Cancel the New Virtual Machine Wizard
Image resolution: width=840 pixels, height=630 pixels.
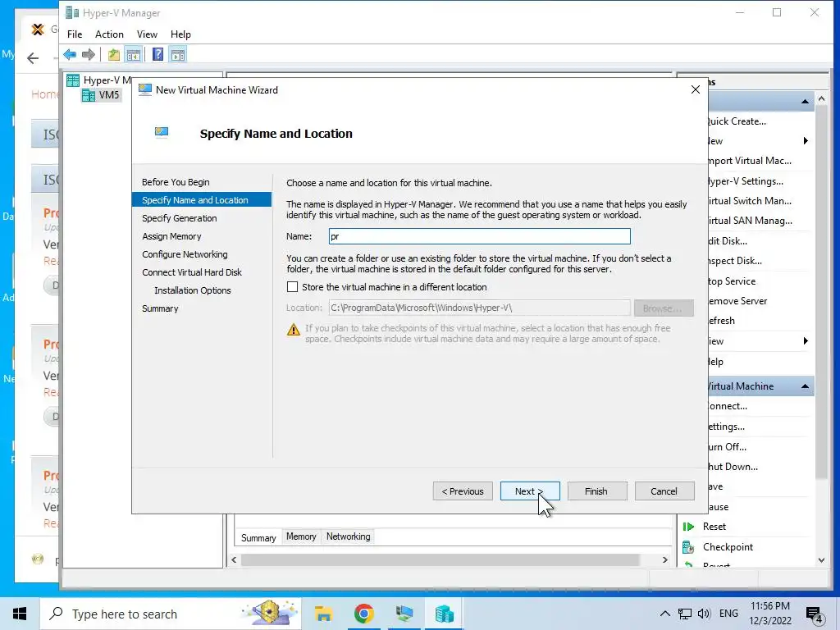[664, 491]
